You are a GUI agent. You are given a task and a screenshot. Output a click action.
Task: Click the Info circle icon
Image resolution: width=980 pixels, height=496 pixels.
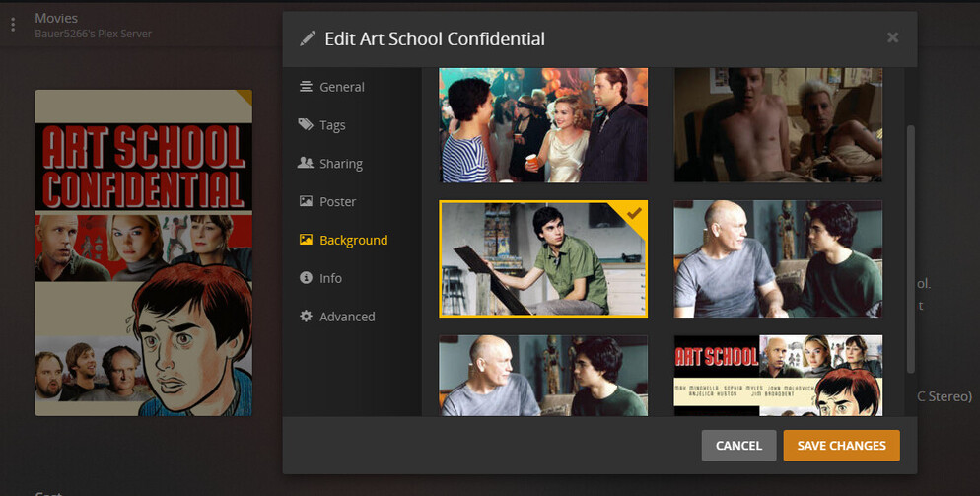306,277
